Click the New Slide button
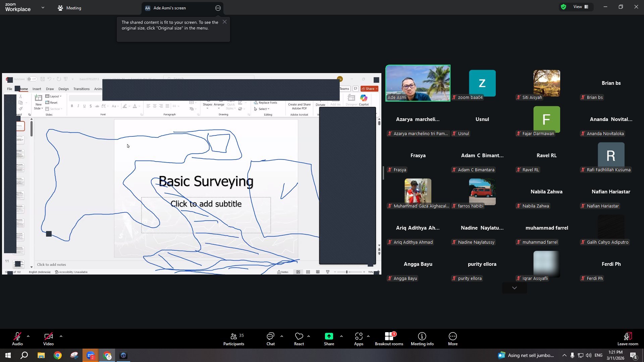Image resolution: width=644 pixels, height=362 pixels. point(39,102)
